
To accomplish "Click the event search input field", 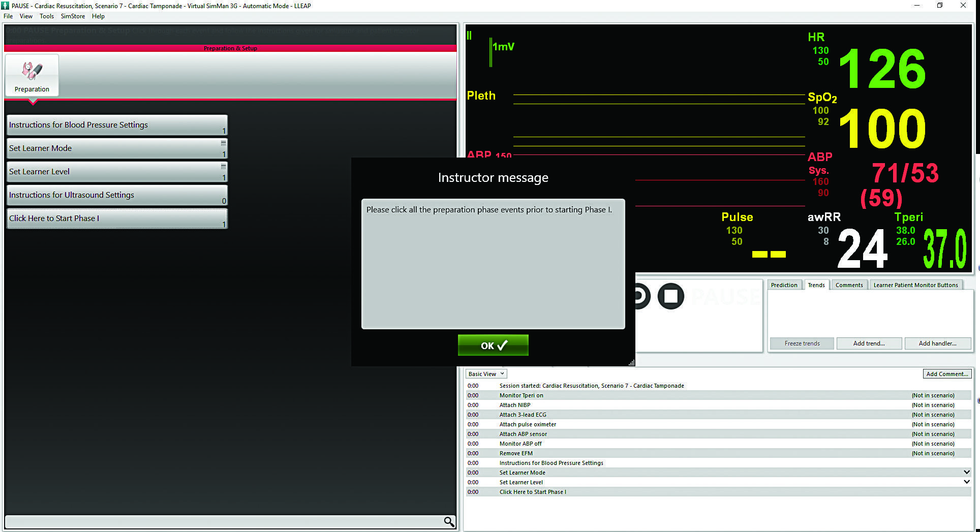I will 224,522.
